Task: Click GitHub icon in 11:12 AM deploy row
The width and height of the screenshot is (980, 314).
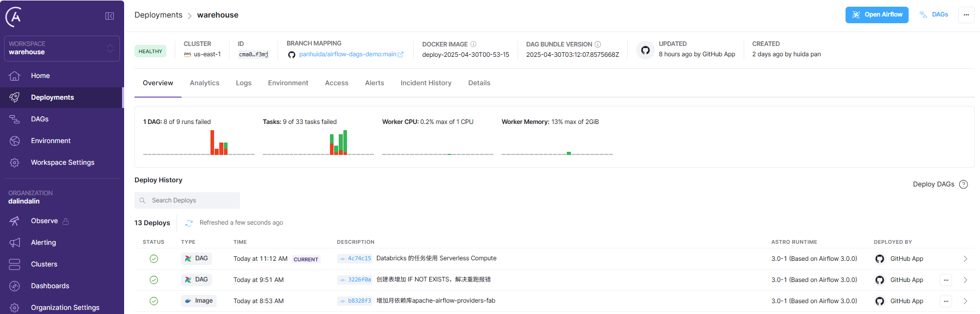Action: [x=880, y=259]
